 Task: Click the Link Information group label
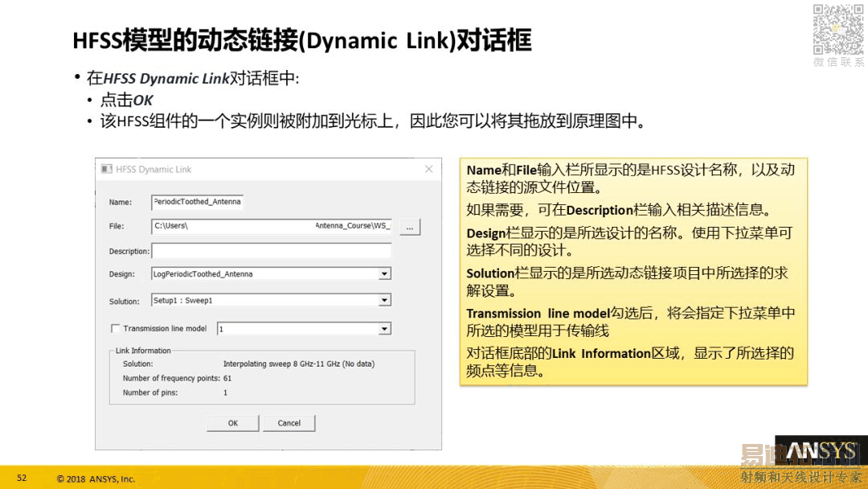tap(143, 351)
